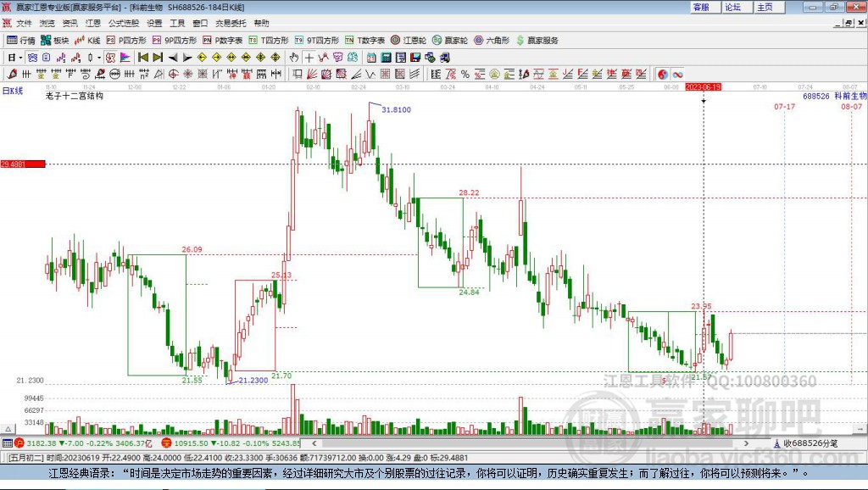The image size is (868, 490).
Task: Open the 公式选股 menu
Action: click(x=124, y=23)
